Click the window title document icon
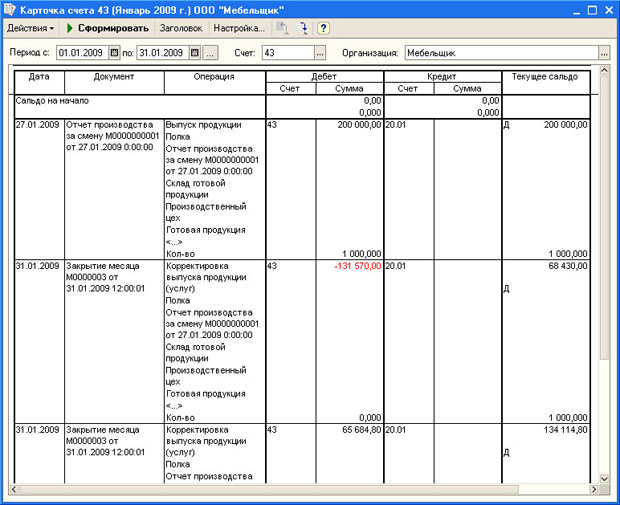Image resolution: width=620 pixels, height=505 pixels. point(9,9)
